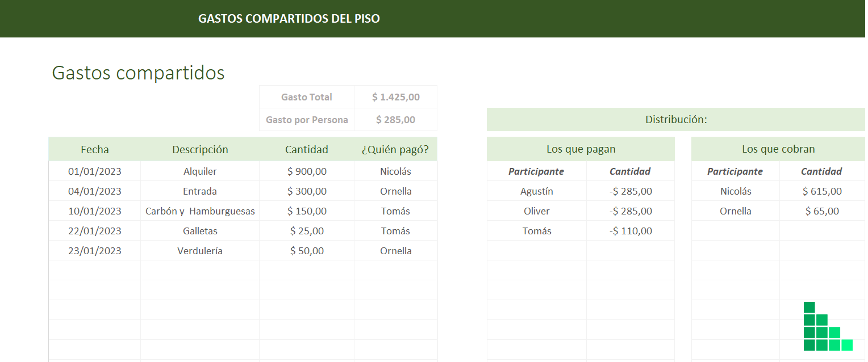Viewport: 868px width, 362px height.
Task: Click the green stacked-squares logo icon
Action: (828, 326)
